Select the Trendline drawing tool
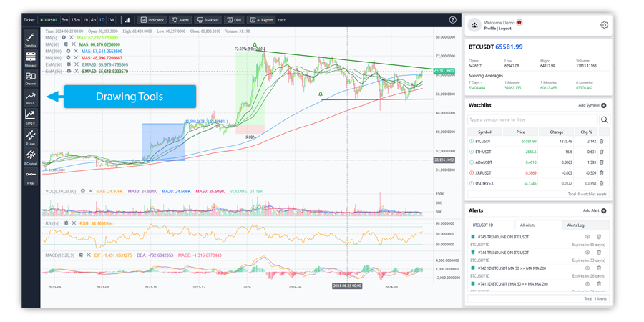 [30, 39]
